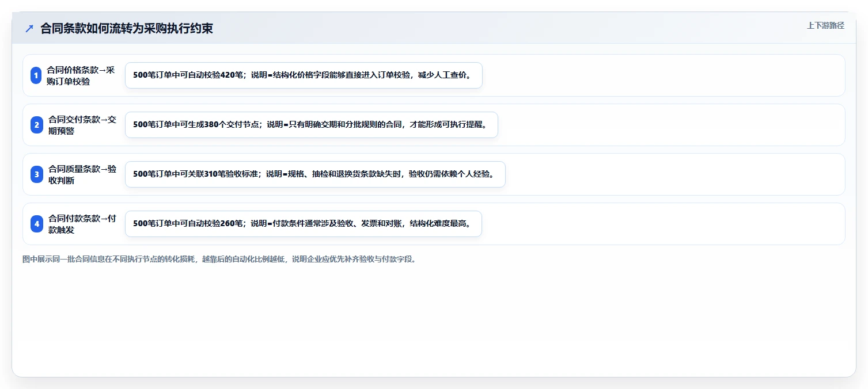Click the footnote starting 图中展示同一批合同信息
868x389 pixels.
(219, 260)
